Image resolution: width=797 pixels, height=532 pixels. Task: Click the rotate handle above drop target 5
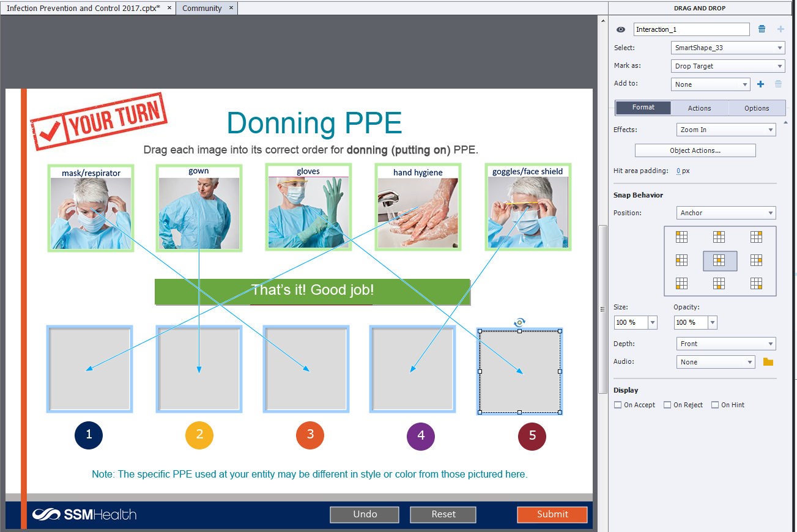pyautogui.click(x=519, y=322)
